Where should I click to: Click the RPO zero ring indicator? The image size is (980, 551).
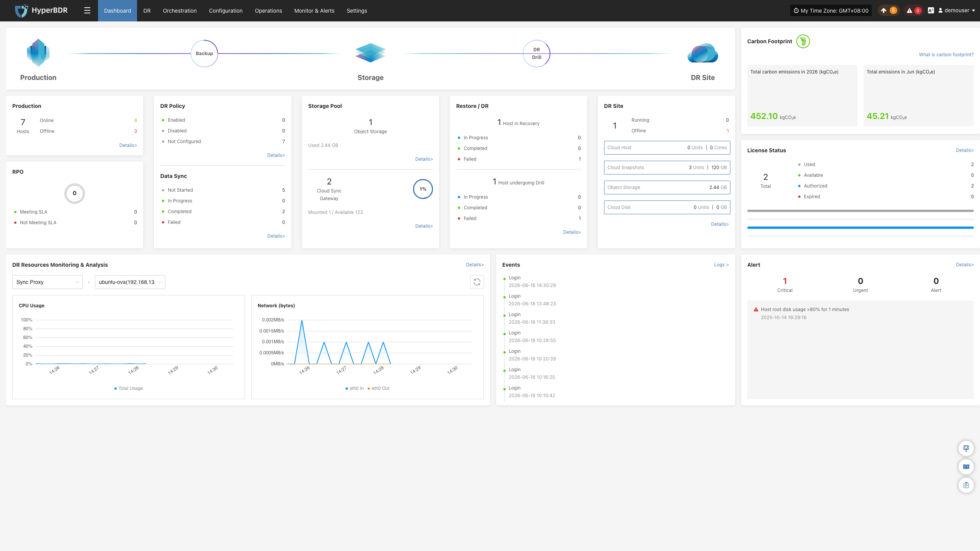point(75,193)
